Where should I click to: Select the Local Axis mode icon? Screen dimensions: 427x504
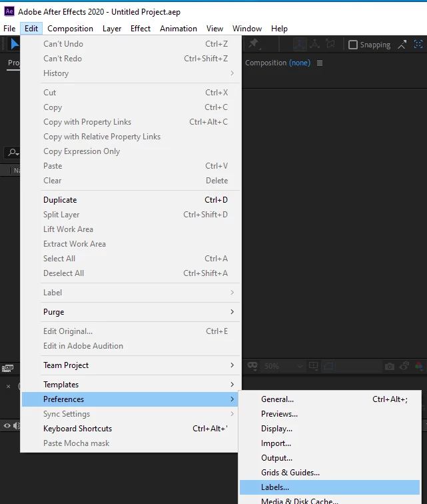pos(300,44)
